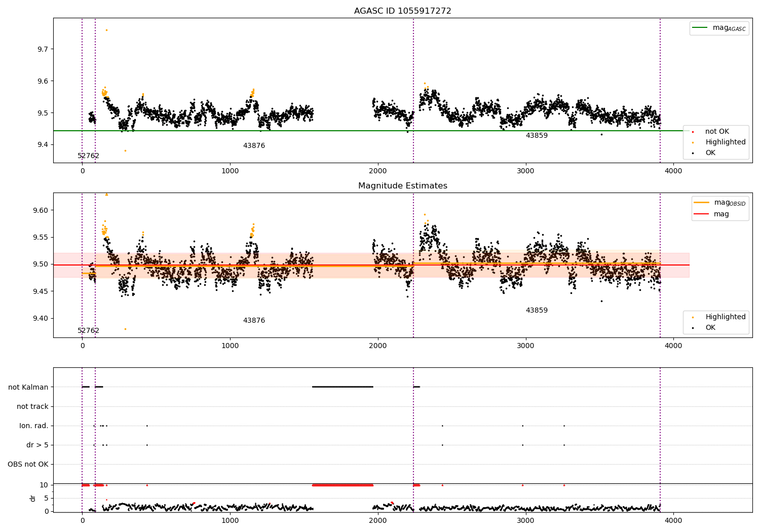The image size is (760, 532).
Task: Click the 9.50 y-axis tick label in middle plot
Action: tap(41, 264)
